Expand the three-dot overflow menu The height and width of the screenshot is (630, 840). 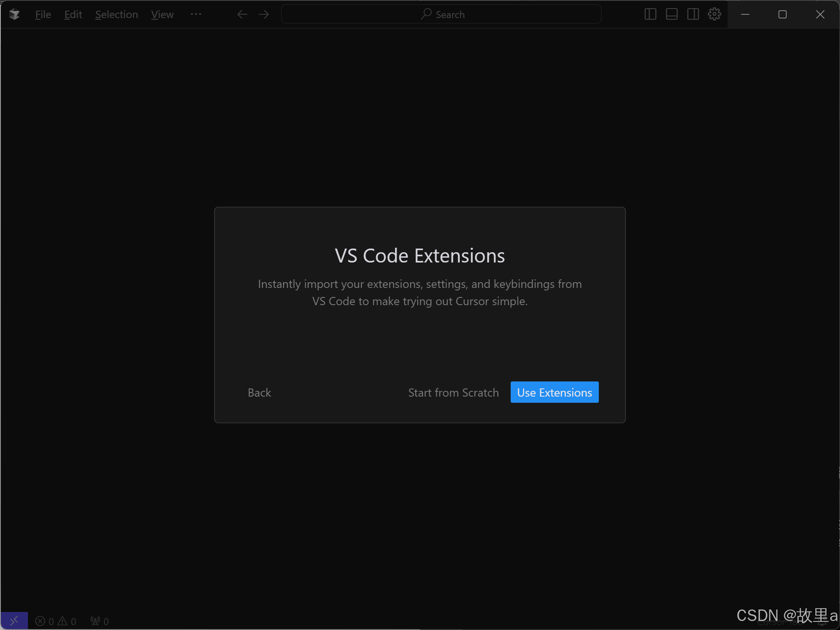coord(196,14)
